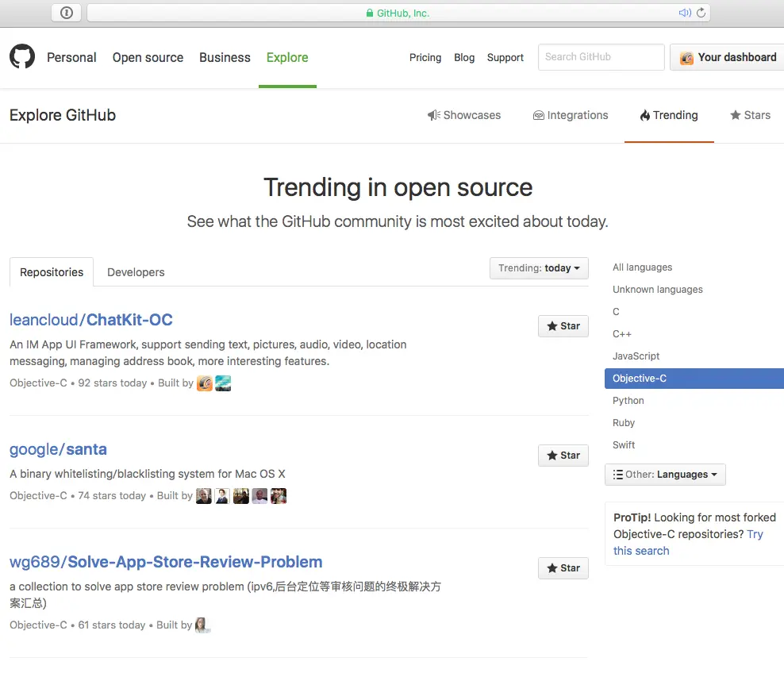Image resolution: width=784 pixels, height=673 pixels.
Task: Click the Explore GitHub heading
Action: tap(63, 115)
